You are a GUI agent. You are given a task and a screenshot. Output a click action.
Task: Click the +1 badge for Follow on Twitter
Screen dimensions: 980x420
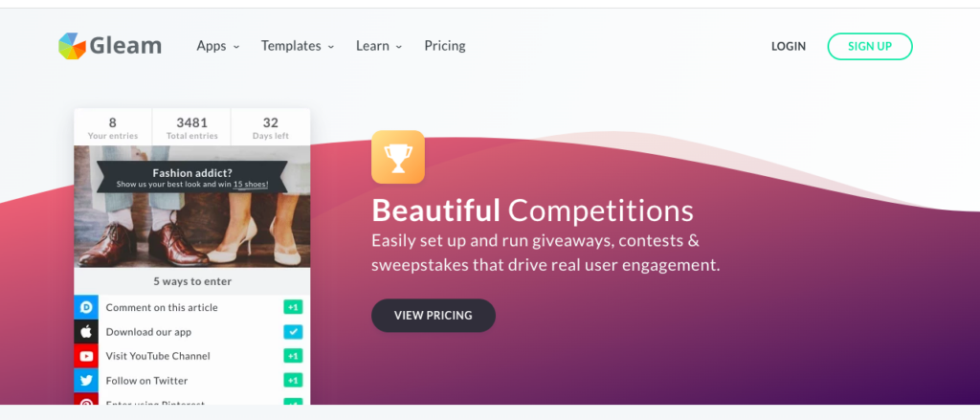click(x=293, y=381)
